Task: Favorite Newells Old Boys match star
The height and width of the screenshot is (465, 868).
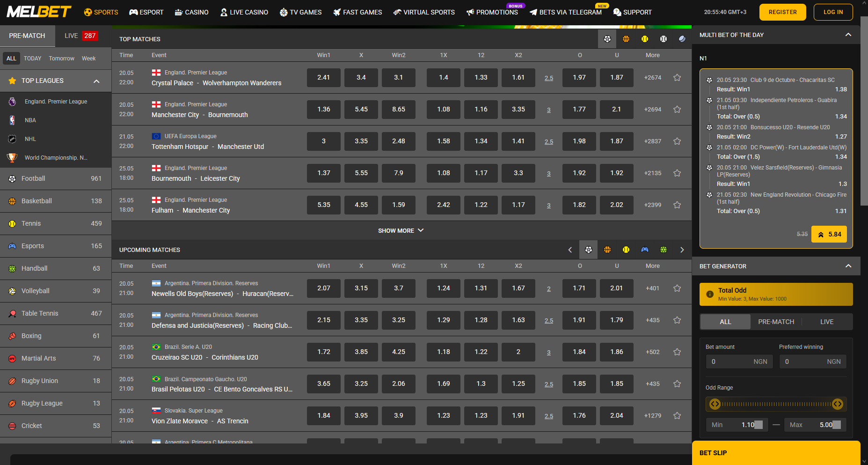Action: point(677,288)
